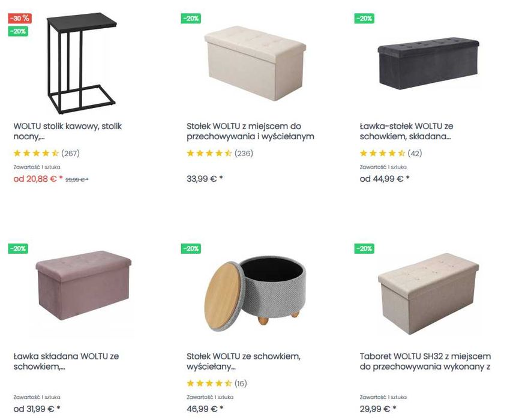Click the red -30 % discount badge
The image size is (516, 420).
20,19
